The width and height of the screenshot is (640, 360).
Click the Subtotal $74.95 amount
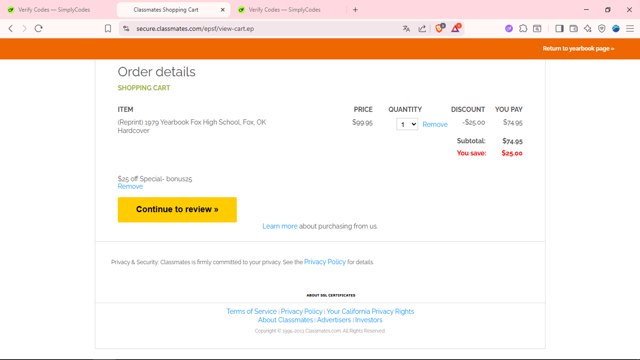512,141
